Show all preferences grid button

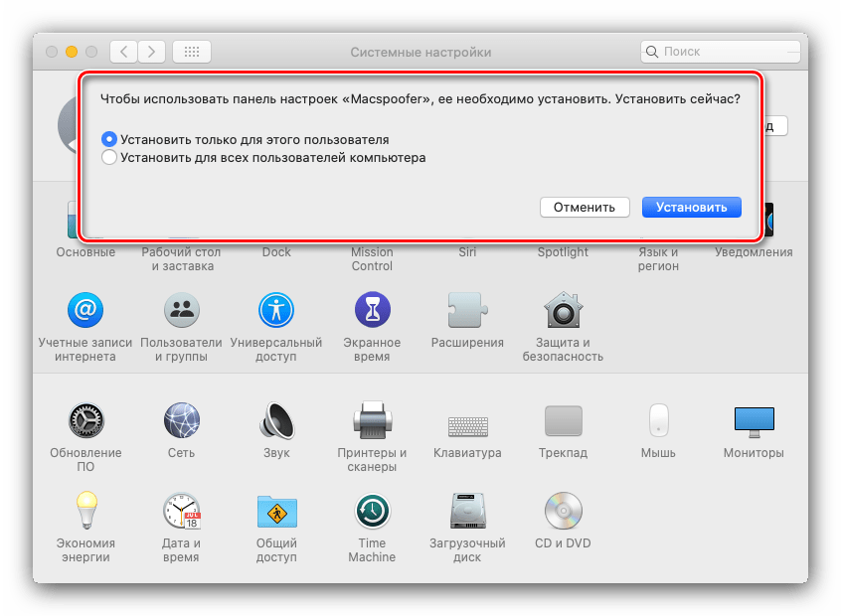click(x=191, y=52)
